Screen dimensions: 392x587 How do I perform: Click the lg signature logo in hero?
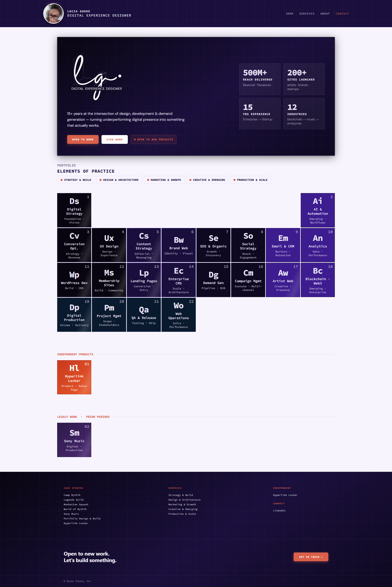[x=97, y=77]
